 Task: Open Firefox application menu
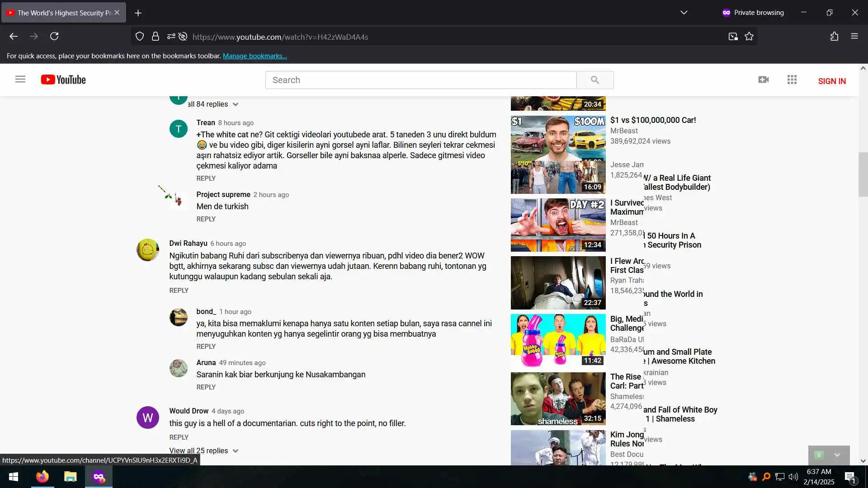[x=854, y=37]
